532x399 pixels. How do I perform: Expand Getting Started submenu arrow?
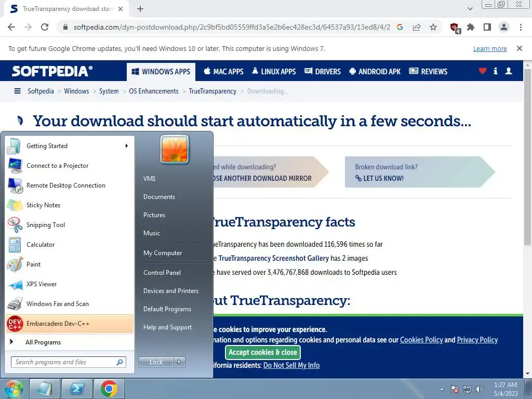(x=127, y=146)
